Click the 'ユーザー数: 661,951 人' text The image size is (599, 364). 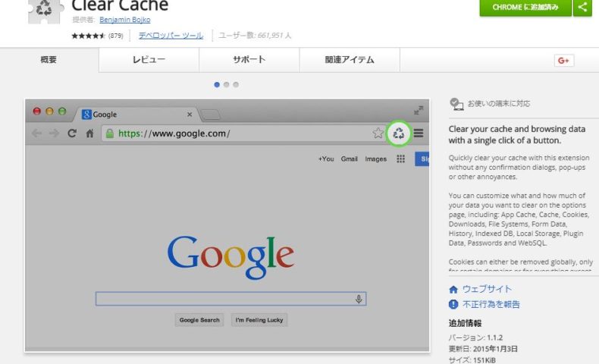(x=255, y=36)
